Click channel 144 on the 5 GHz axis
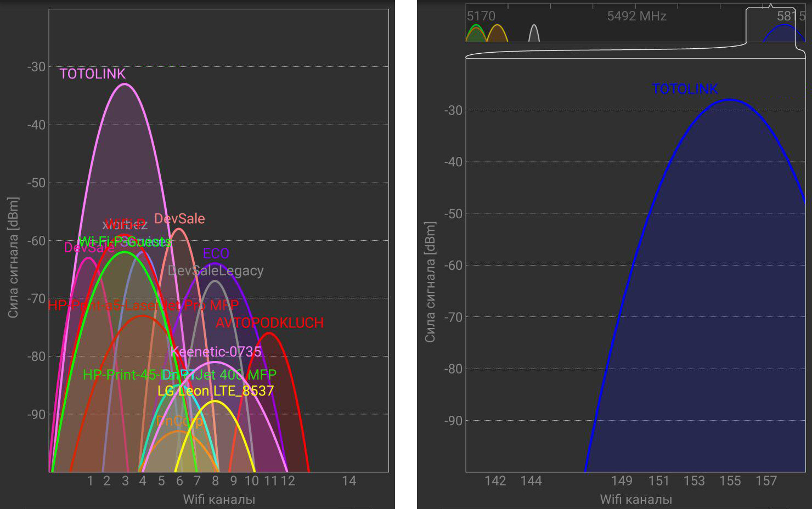Screen dimensions: 812x509 (x=531, y=481)
